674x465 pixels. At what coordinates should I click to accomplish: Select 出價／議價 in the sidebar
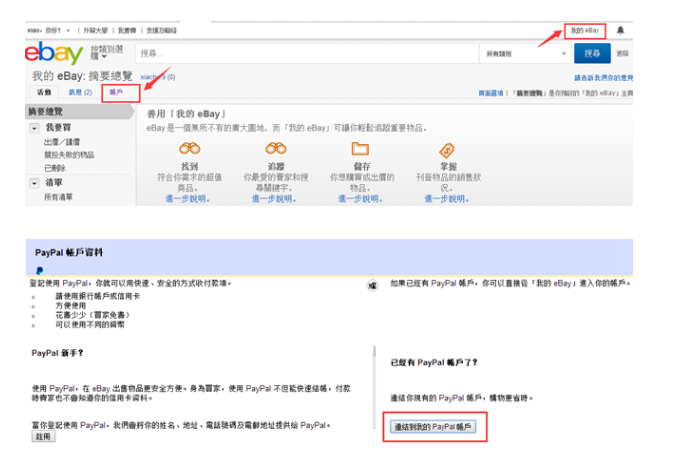[x=62, y=142]
